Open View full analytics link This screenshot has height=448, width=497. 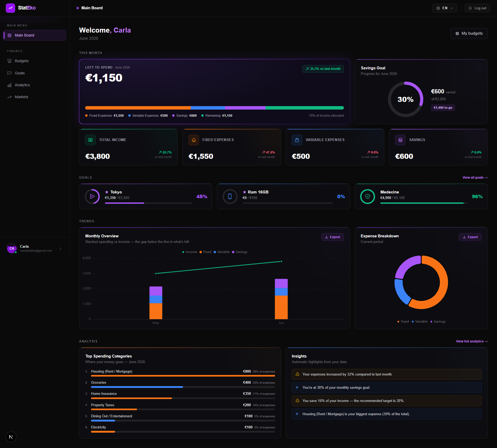(x=472, y=341)
